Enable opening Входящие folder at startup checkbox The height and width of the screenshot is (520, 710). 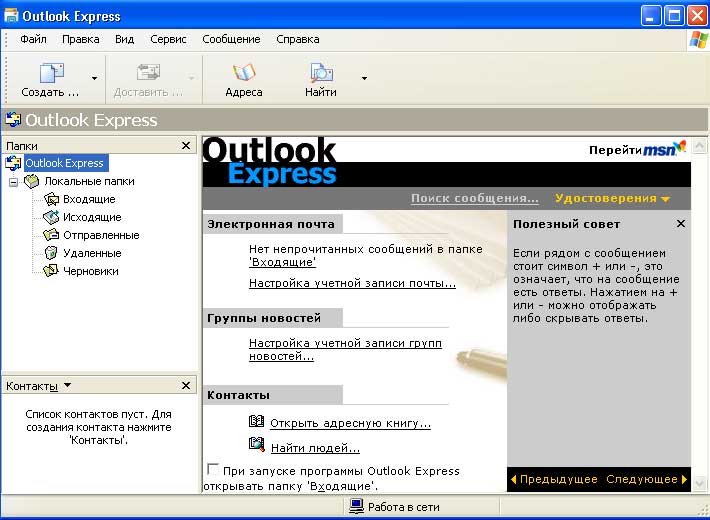coord(212,469)
